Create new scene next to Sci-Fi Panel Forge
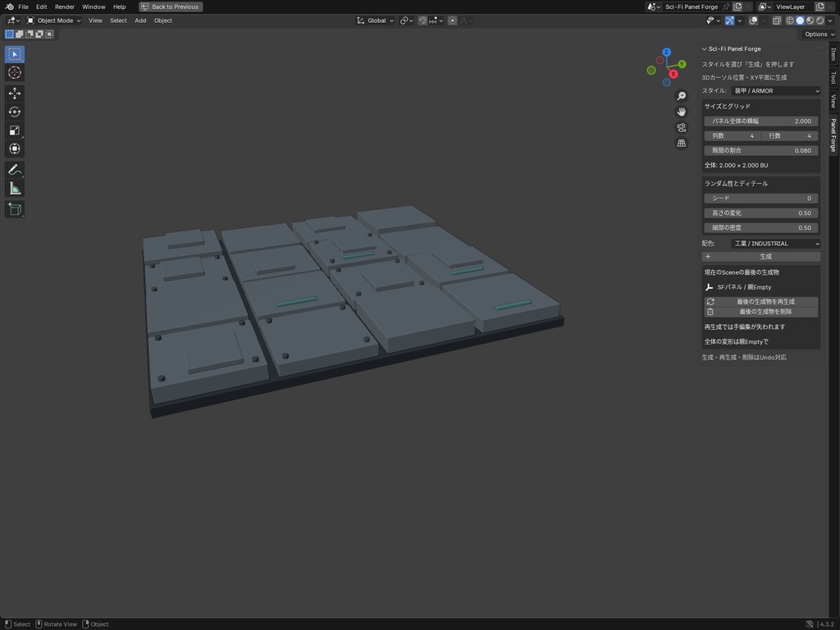Viewport: 840px width, 630px height. point(737,7)
